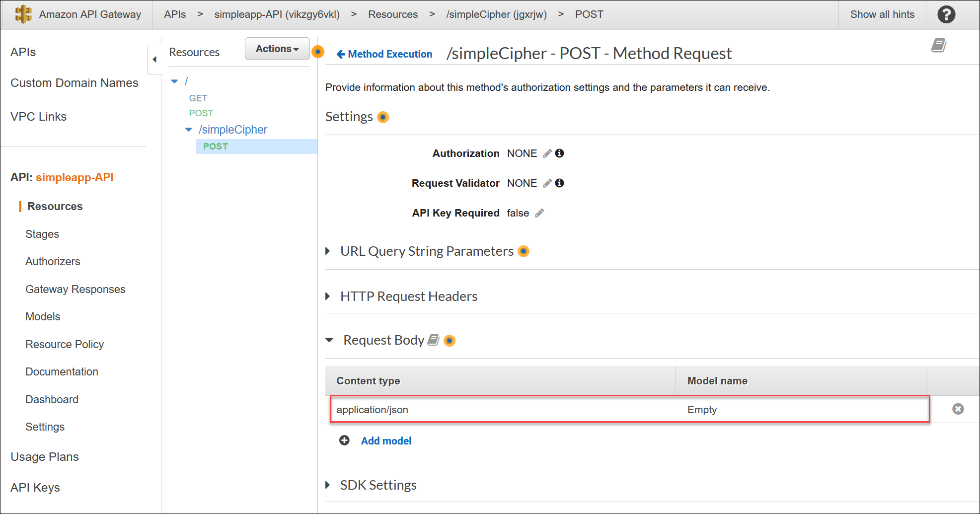Open the API Settings sidebar item
This screenshot has width=980, height=514.
point(45,427)
